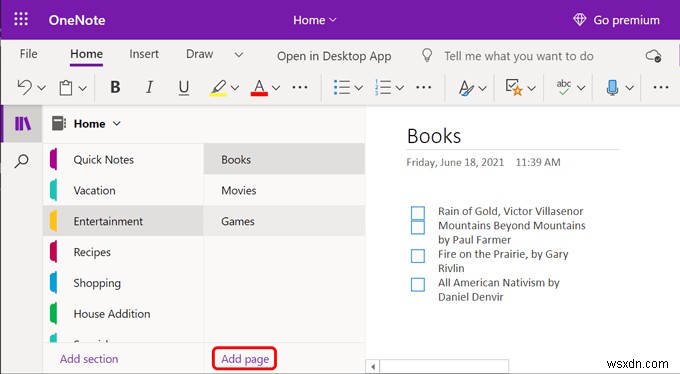The width and height of the screenshot is (680, 374).
Task: Check the Rain of Gold checkbox
Action: click(418, 213)
